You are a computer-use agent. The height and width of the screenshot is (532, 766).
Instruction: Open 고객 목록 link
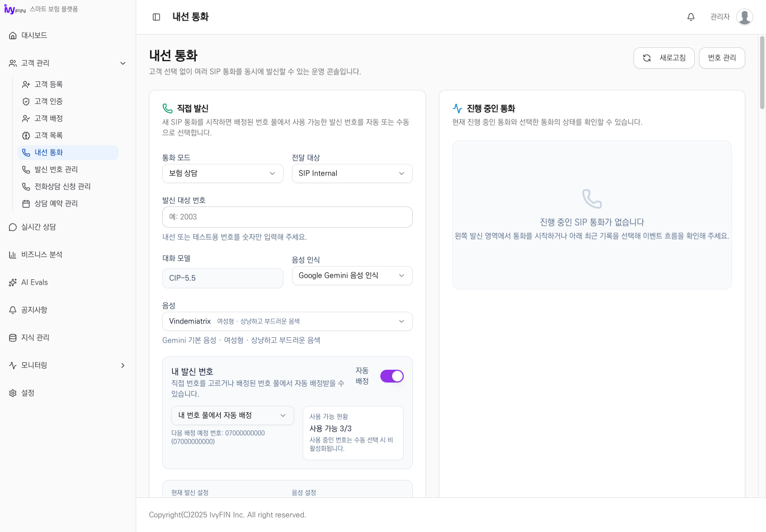68,136
